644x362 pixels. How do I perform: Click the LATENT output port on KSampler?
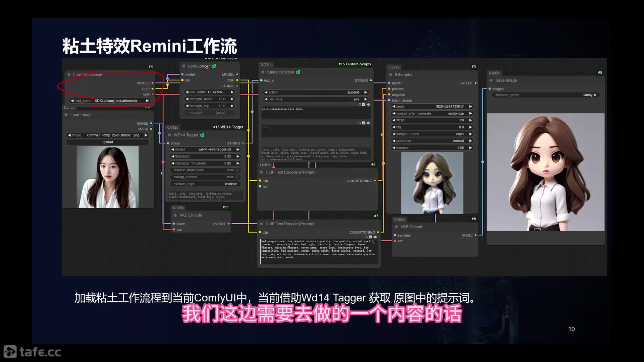(x=476, y=83)
